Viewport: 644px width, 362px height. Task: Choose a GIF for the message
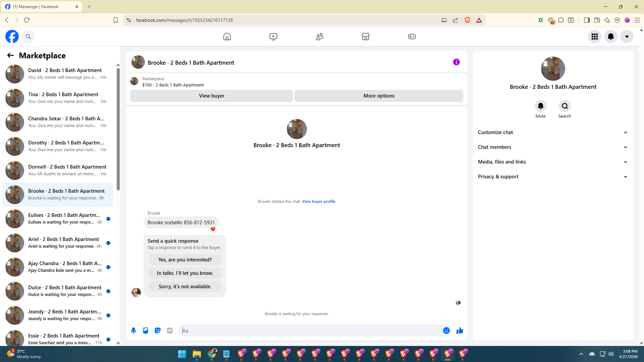pyautogui.click(x=170, y=330)
